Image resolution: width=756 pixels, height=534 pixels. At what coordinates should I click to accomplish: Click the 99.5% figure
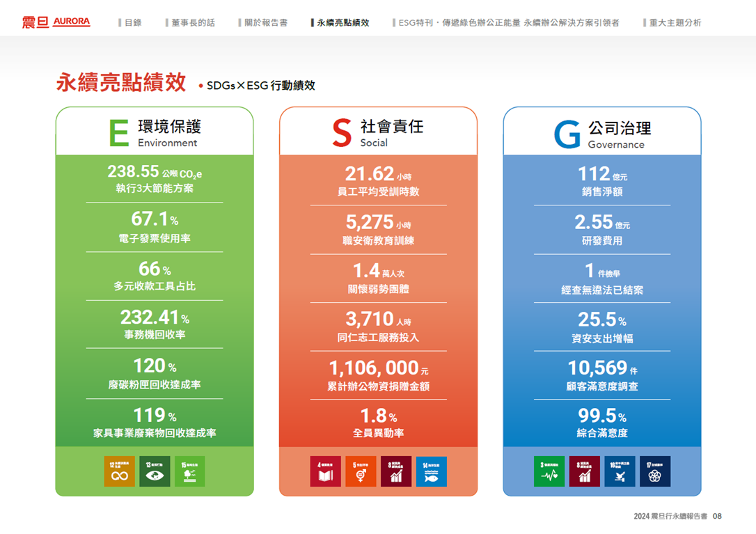[x=602, y=416]
